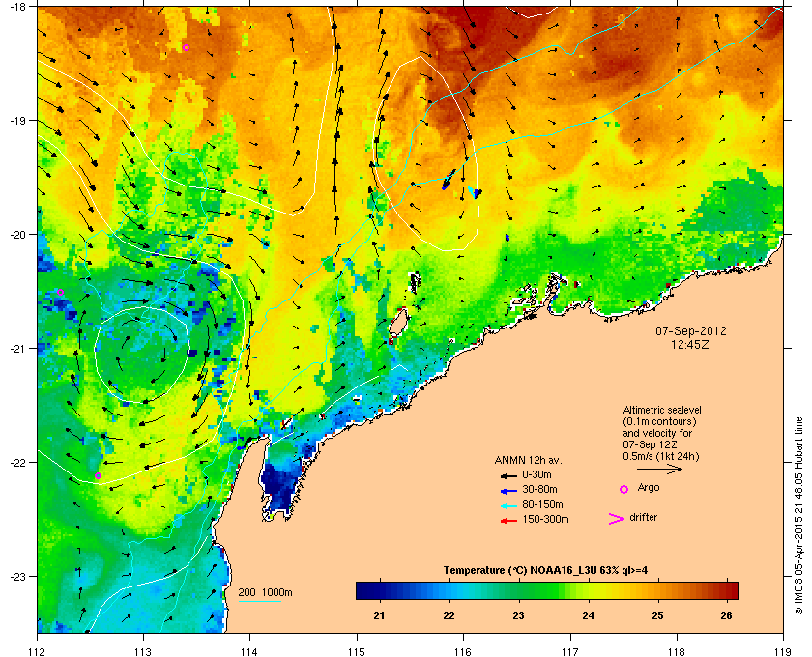The width and height of the screenshot is (812, 657).
Task: Click the time label 12:45Z
Action: [x=690, y=344]
